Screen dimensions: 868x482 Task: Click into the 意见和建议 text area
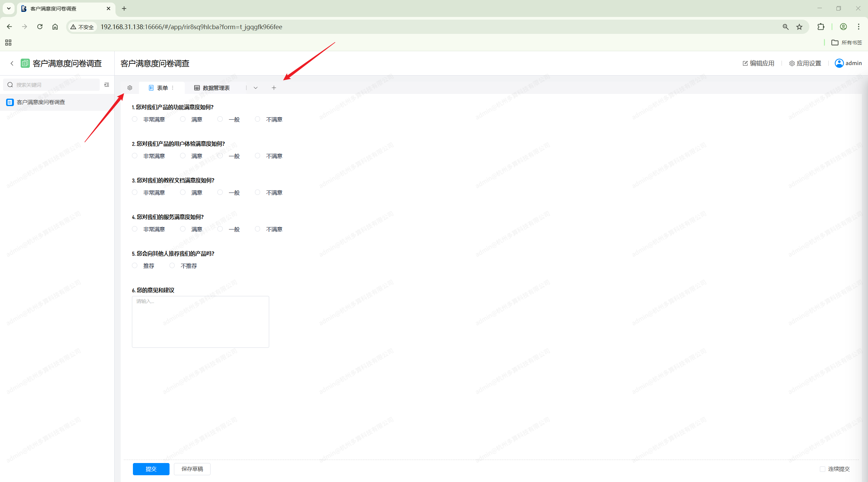click(200, 322)
